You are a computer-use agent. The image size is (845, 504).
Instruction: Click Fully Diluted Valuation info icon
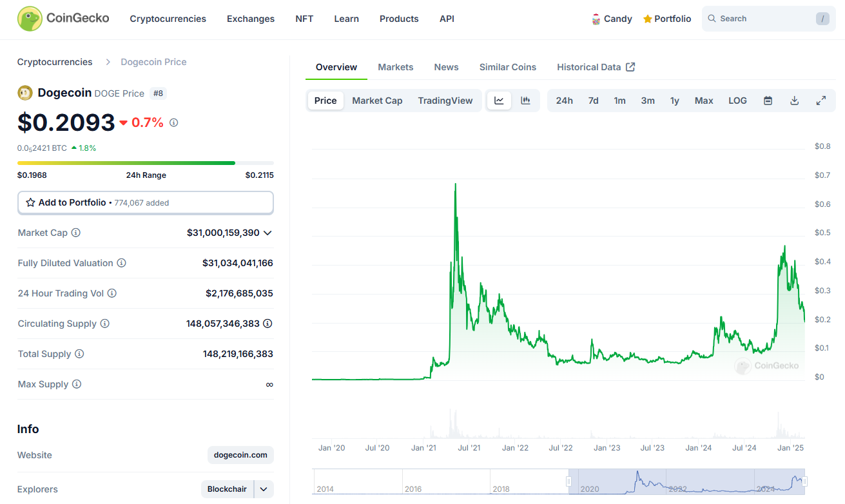pos(121,263)
